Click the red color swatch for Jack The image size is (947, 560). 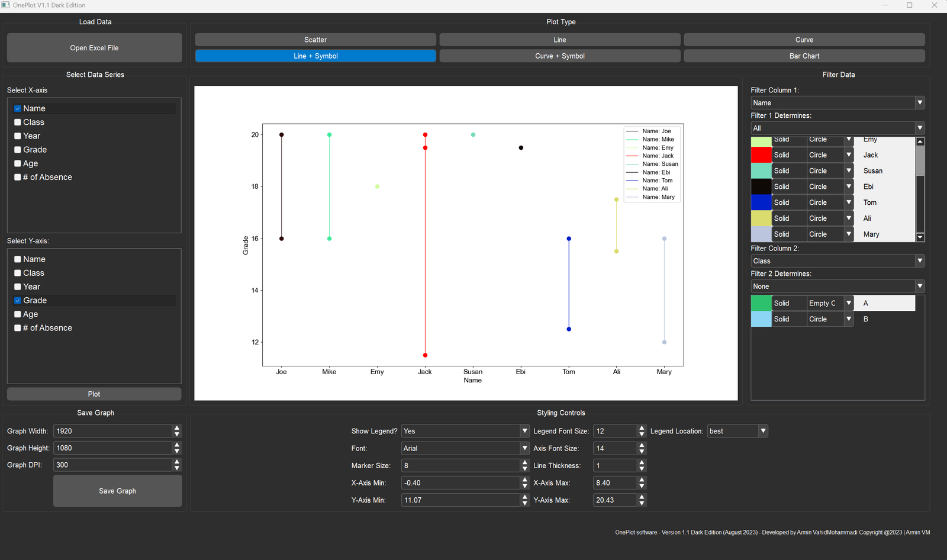[761, 155]
